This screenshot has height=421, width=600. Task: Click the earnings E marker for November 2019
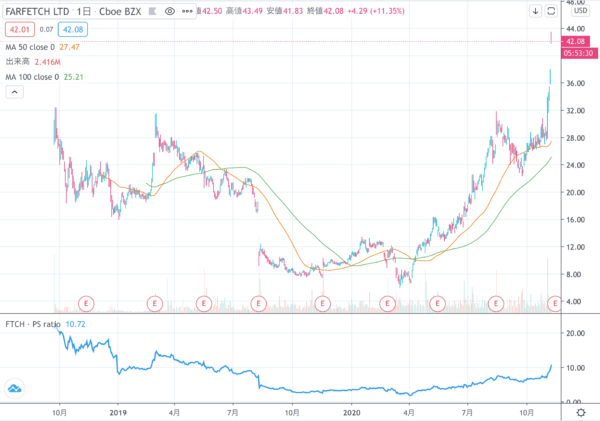322,304
